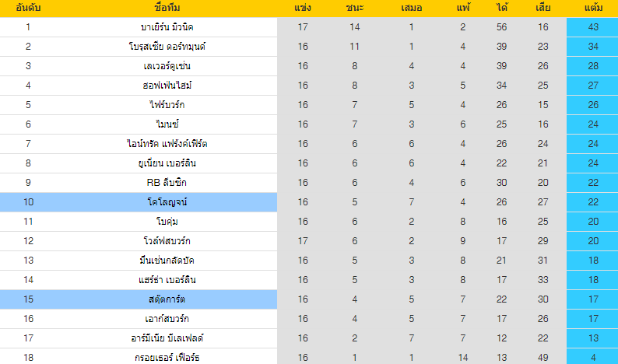The height and width of the screenshot is (364, 618).
Task: Click the แต้ม column header
Action: pyautogui.click(x=593, y=8)
